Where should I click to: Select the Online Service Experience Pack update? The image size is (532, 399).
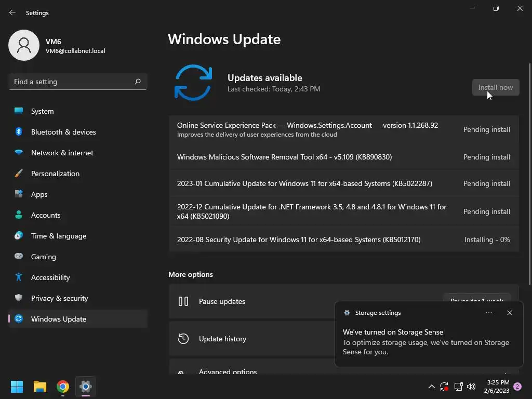(x=344, y=129)
